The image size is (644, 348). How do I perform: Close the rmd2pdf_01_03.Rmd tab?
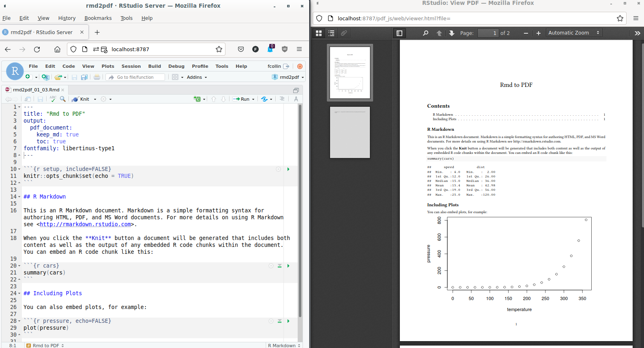[62, 90]
